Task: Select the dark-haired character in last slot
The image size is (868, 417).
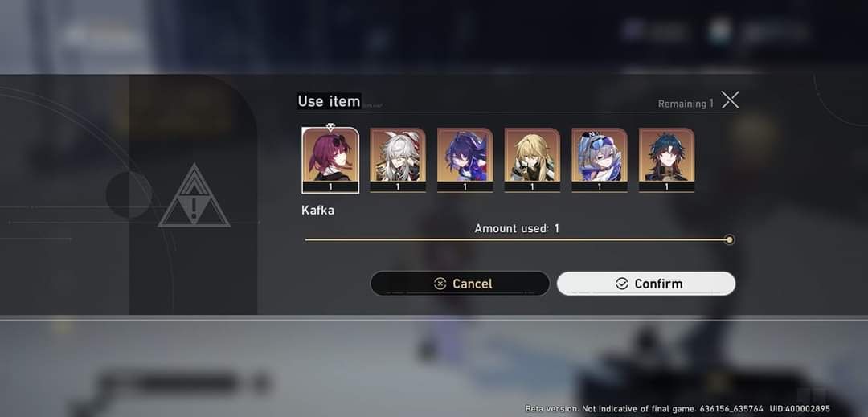Action: [666, 160]
